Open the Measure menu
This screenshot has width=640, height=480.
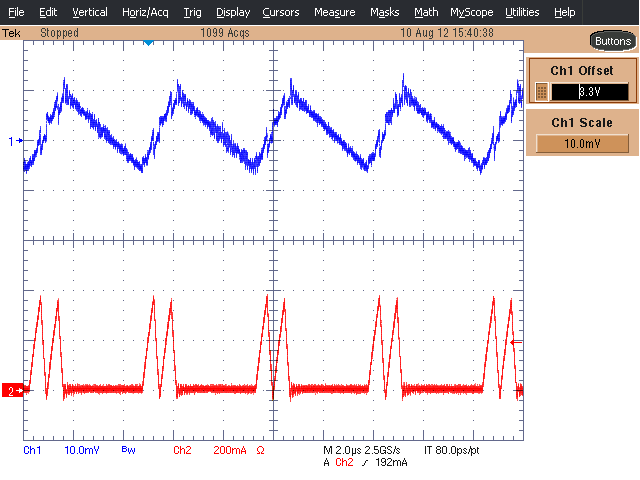[334, 12]
